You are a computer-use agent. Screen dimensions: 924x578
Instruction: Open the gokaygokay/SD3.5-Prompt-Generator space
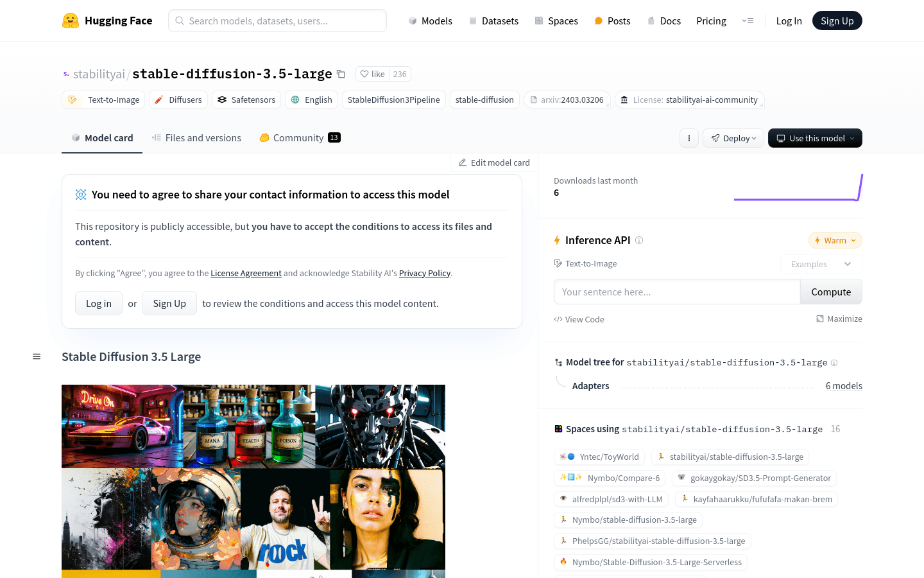coord(754,478)
